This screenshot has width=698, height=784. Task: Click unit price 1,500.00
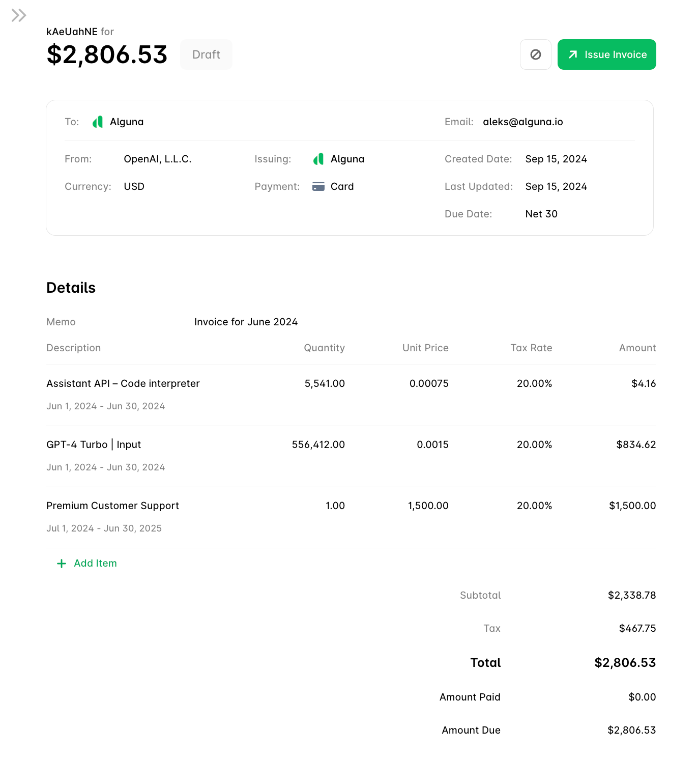point(428,506)
